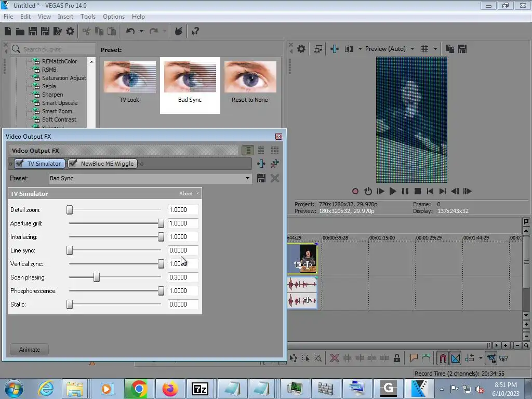Delete Preset X icon next to preset
Image resolution: width=532 pixels, height=399 pixels.
274,178
